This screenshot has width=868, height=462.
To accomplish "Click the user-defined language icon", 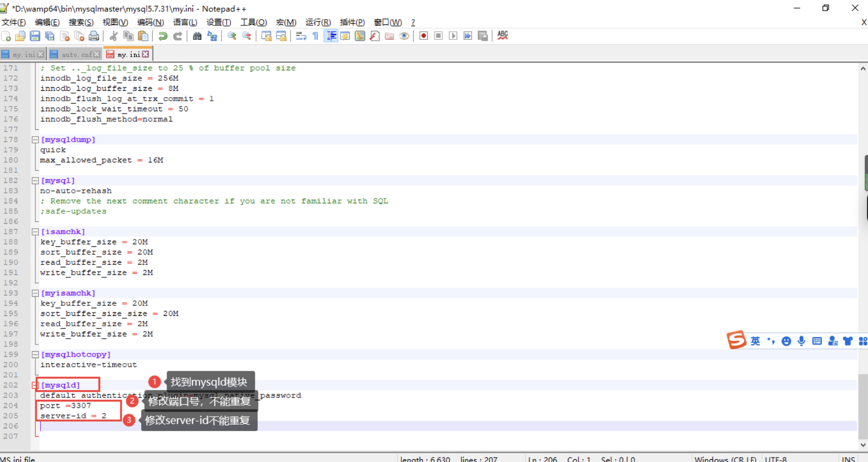I will point(345,36).
